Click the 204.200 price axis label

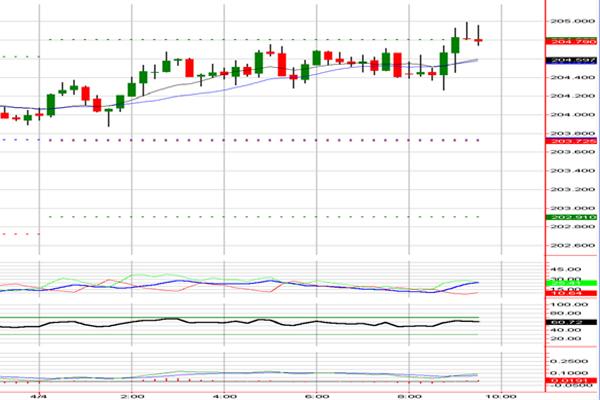pyautogui.click(x=572, y=96)
